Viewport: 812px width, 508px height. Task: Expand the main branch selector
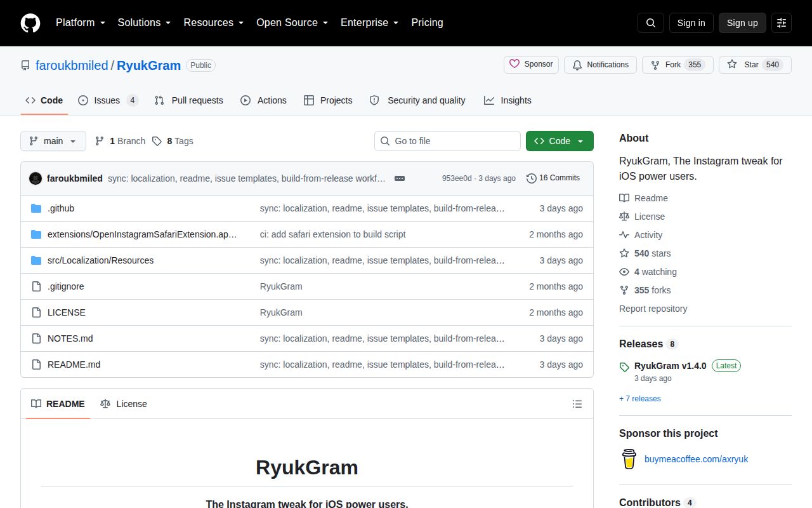tap(53, 141)
